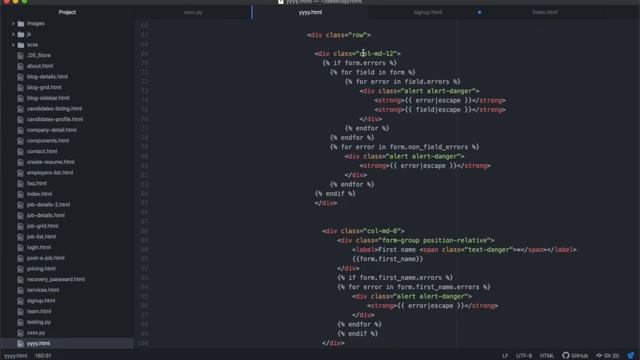Click the {{form.first_name}} code line
640x360 pixels.
tap(387, 259)
